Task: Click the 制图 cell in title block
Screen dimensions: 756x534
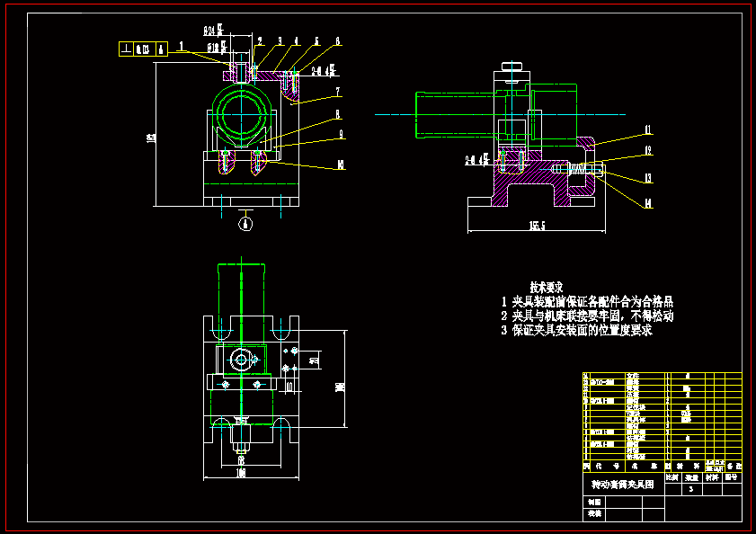Action: [593, 502]
